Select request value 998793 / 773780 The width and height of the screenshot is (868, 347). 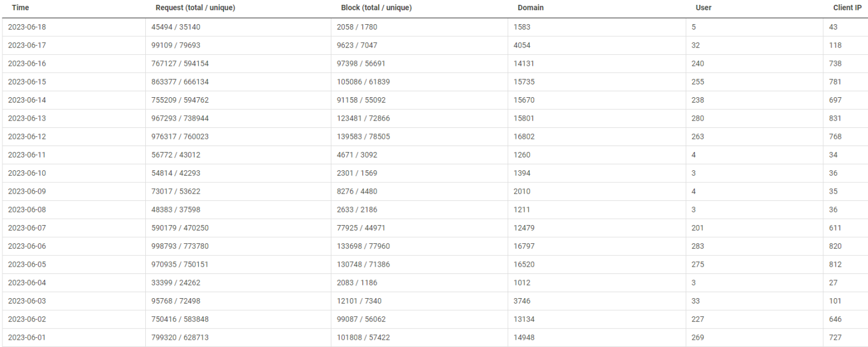(180, 246)
